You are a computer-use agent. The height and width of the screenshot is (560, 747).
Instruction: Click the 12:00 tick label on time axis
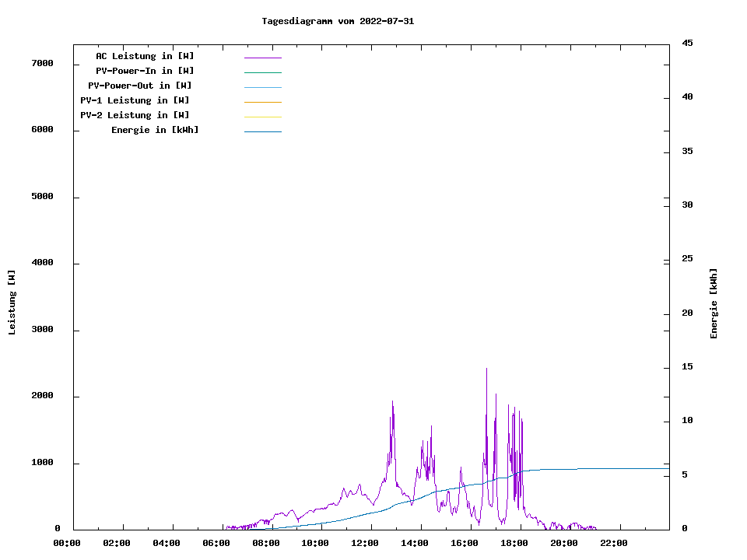click(365, 543)
